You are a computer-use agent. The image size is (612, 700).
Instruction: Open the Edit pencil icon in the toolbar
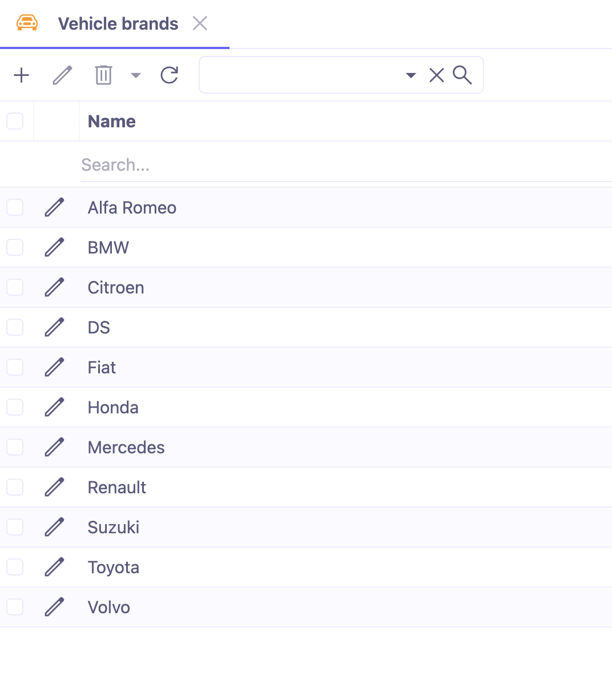(x=62, y=75)
